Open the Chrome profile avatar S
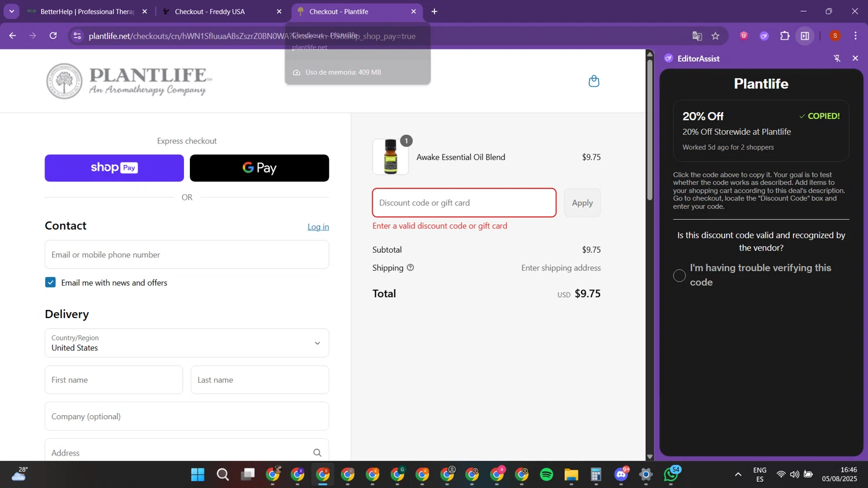This screenshot has width=868, height=488. (835, 36)
